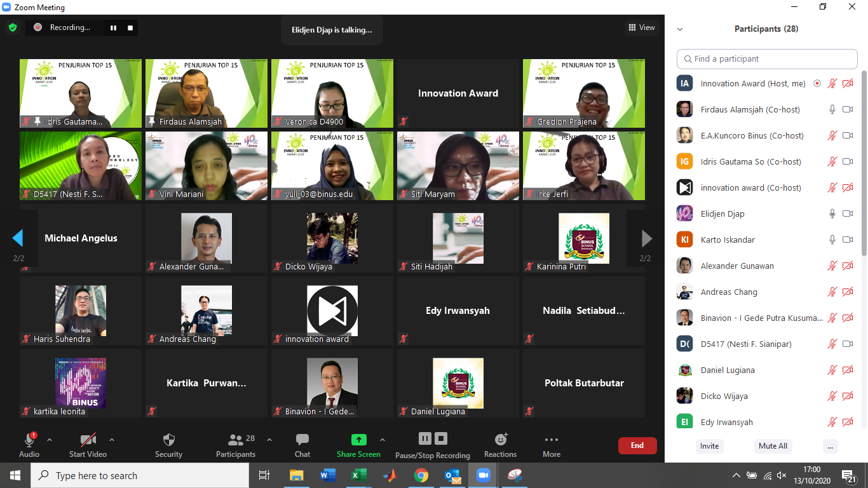Click the green encryption shield icon
Viewport: 868px width, 488px height.
(x=12, y=27)
